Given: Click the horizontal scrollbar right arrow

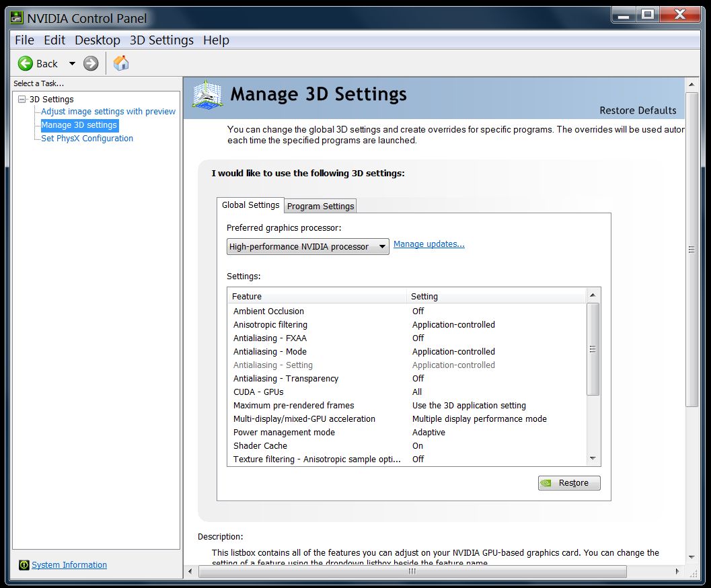Looking at the screenshot, I should [x=677, y=572].
